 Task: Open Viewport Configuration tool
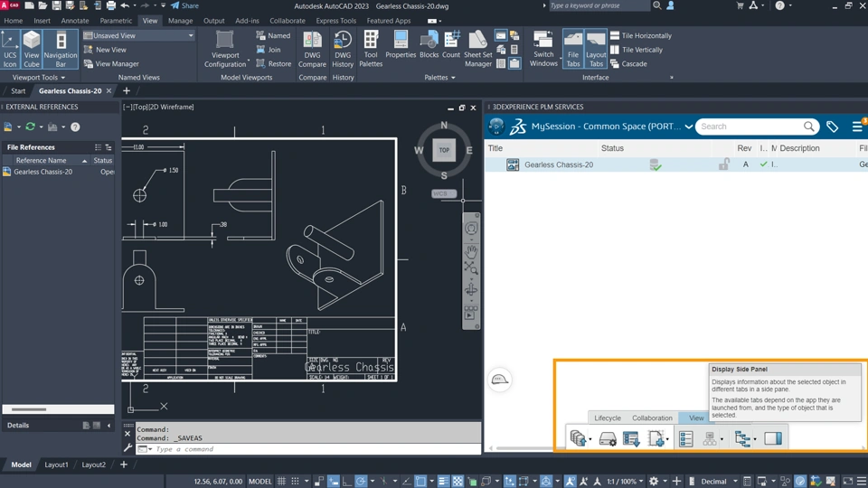pyautogui.click(x=225, y=49)
